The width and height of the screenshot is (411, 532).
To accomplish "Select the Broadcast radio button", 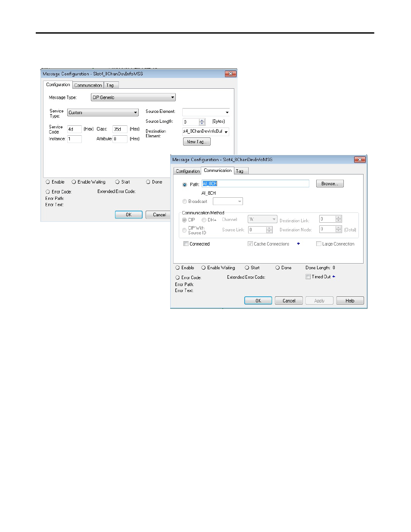I will coord(185,201).
